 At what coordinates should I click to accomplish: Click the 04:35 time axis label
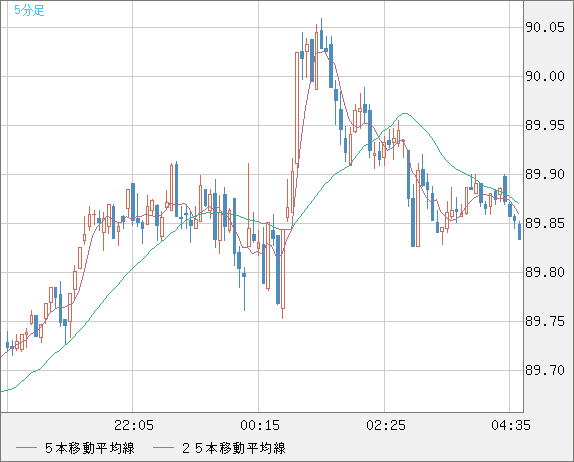511,425
